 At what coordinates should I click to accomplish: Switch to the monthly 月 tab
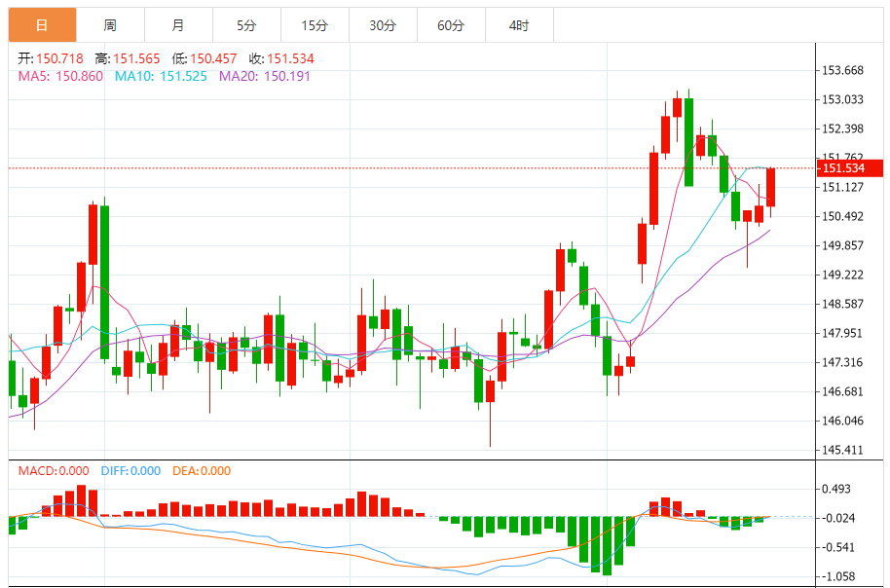(178, 25)
